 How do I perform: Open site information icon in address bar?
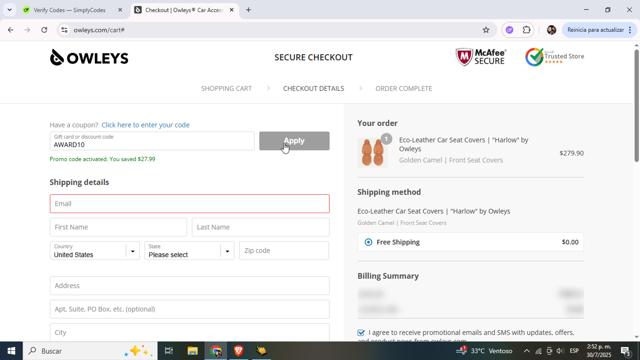[x=64, y=30]
